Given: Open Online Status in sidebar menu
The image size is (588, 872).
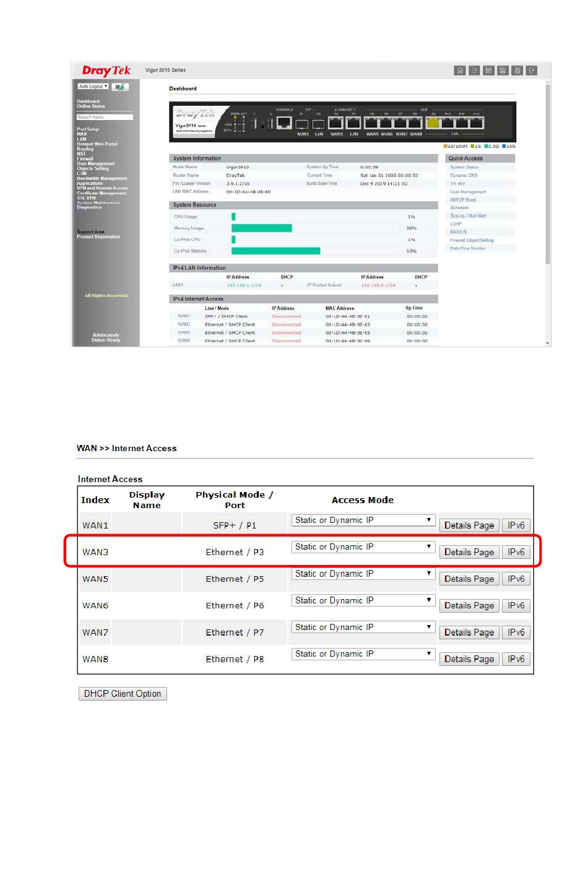Looking at the screenshot, I should pyautogui.click(x=91, y=106).
